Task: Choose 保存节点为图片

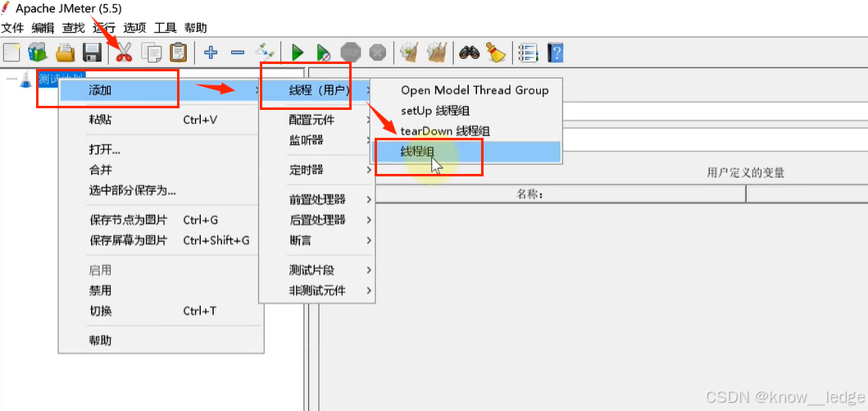Action: 160,220
